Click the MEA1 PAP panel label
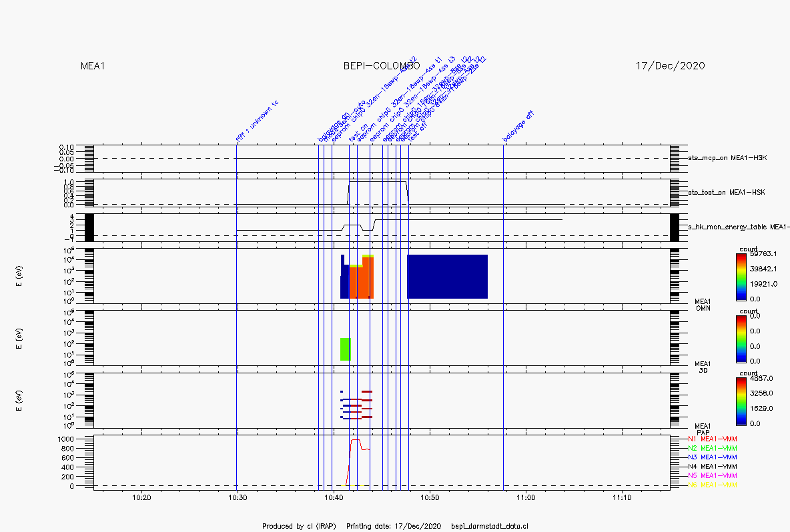 [703, 429]
